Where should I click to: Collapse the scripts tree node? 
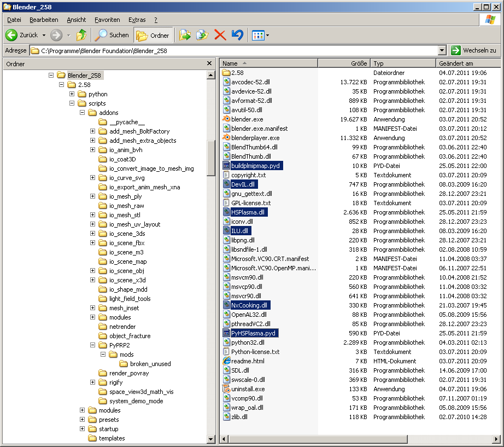[x=72, y=103]
